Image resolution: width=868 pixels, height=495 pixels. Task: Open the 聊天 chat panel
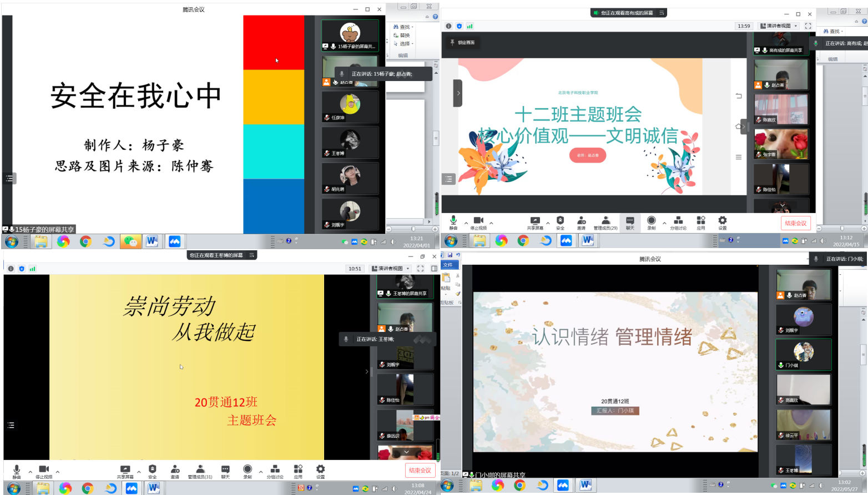(x=630, y=222)
